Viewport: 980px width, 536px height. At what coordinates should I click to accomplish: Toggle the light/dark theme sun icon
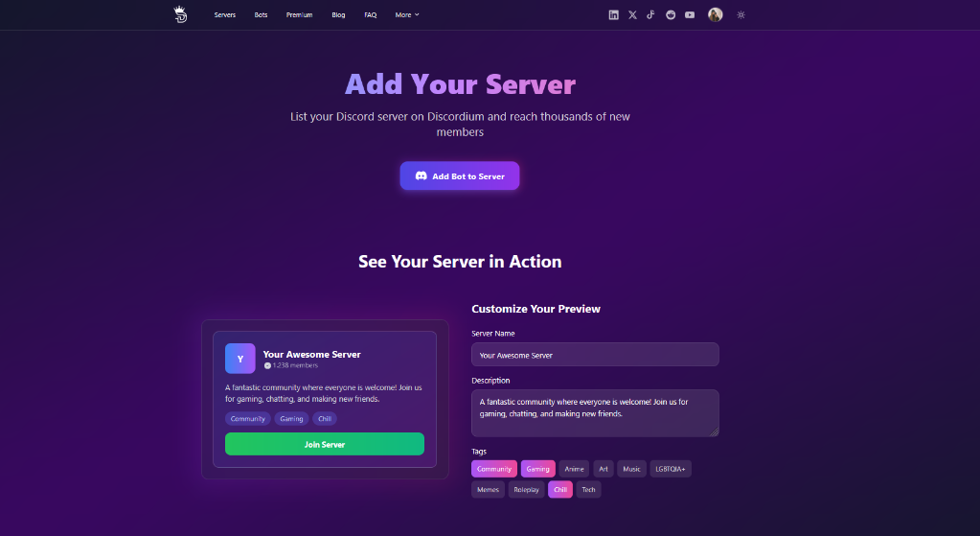coord(741,15)
